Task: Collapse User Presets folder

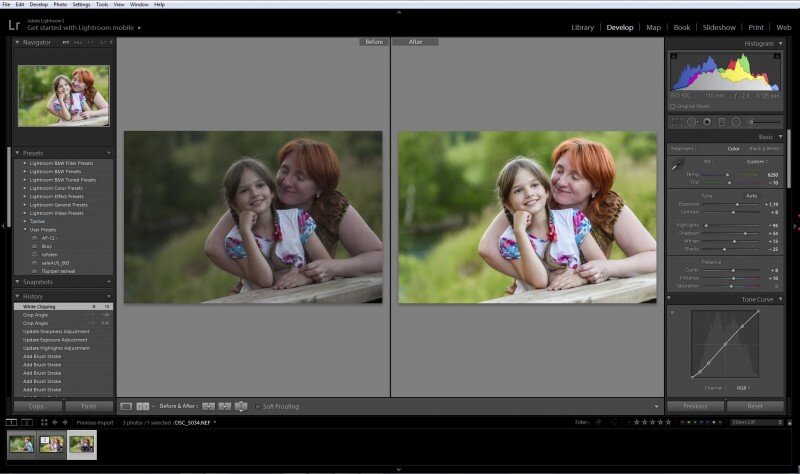Action: tap(25, 230)
